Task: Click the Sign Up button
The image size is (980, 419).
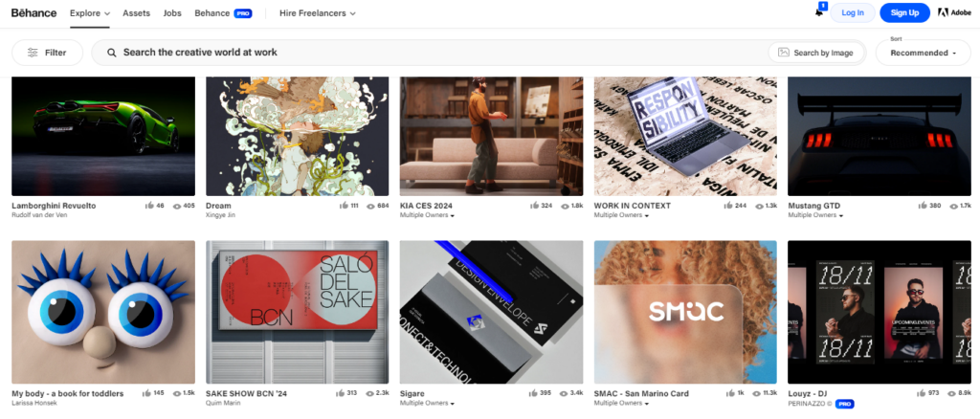Action: tap(904, 12)
